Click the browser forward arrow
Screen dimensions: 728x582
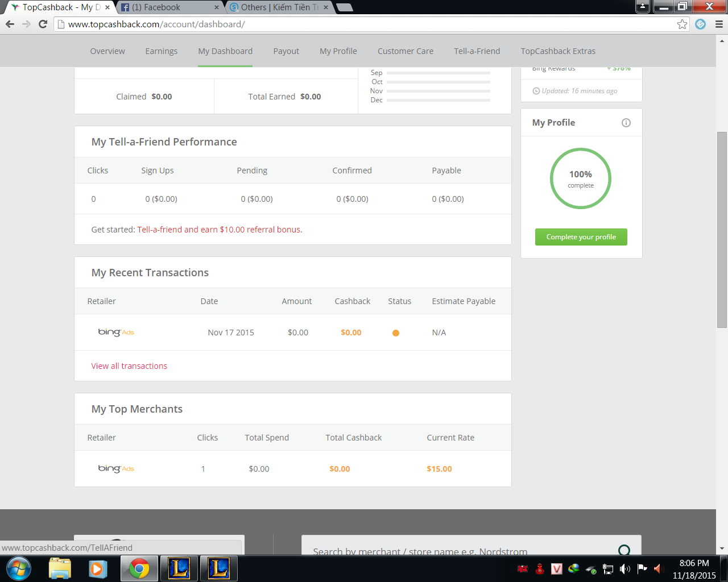point(26,24)
